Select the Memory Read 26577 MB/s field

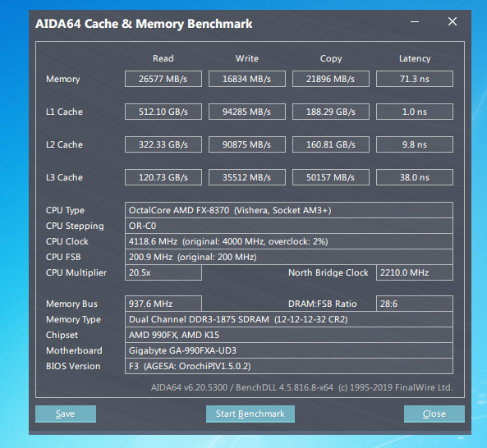(163, 79)
